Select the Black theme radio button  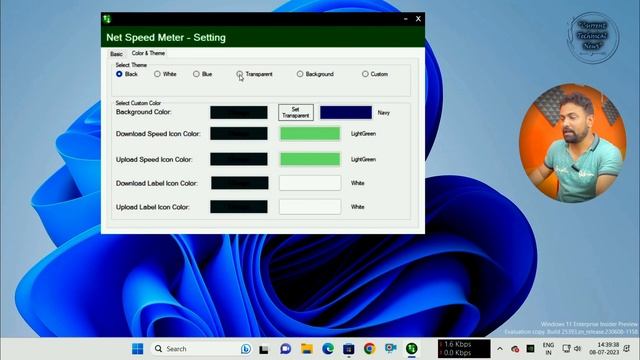(x=119, y=74)
